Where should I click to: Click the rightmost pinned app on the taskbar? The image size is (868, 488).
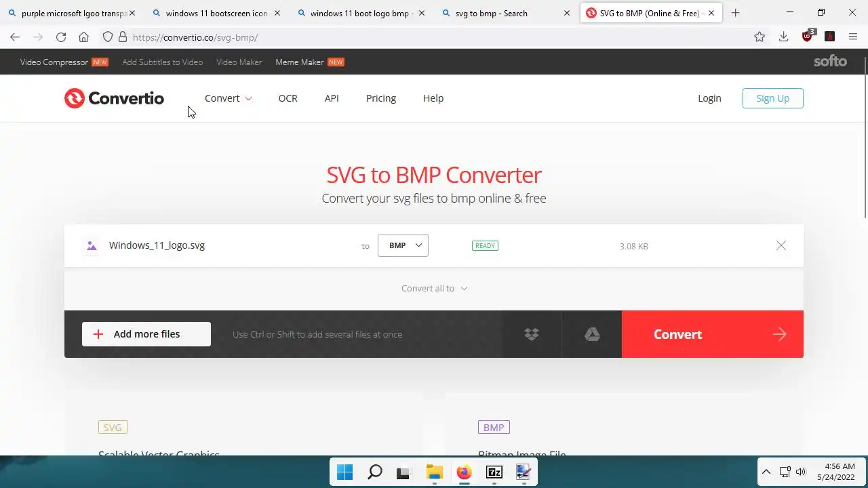(x=524, y=472)
